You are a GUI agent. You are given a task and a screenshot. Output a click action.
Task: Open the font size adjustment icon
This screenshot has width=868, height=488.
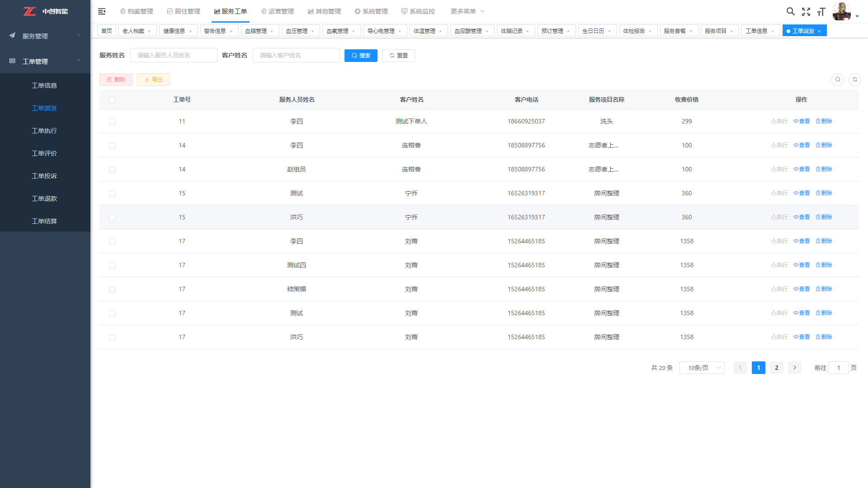[x=821, y=12]
